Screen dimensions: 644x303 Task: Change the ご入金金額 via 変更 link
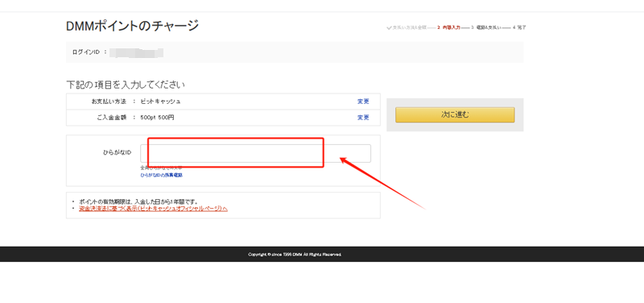363,118
